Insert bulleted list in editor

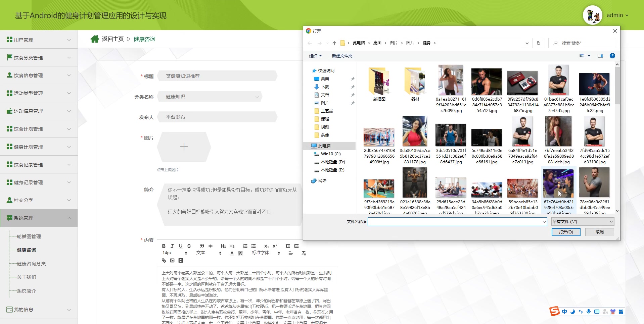[254, 246]
